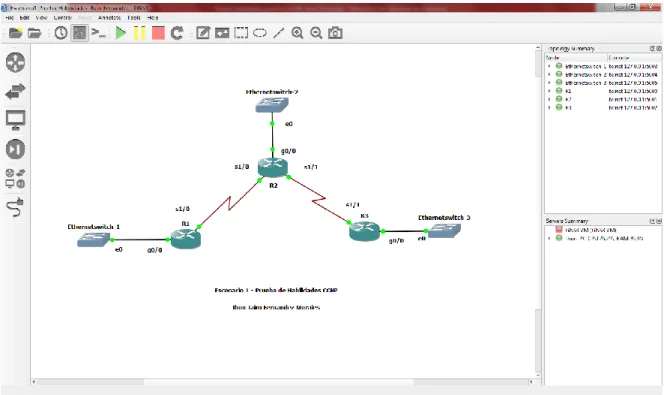Screen dimensions: 664x395
Task: Take a screenshot with camera icon
Action: (x=335, y=33)
